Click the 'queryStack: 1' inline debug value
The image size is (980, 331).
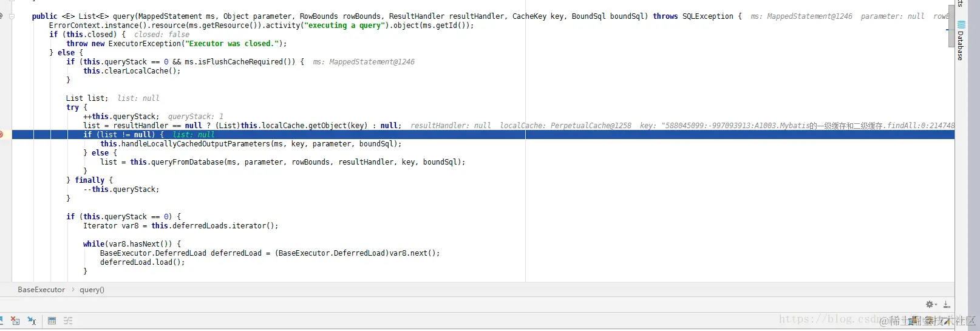196,117
